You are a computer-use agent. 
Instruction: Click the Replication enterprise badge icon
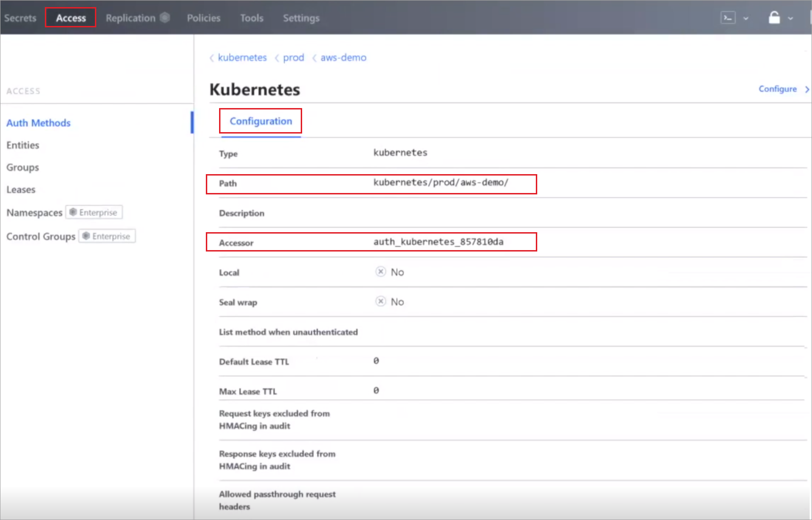coord(165,17)
